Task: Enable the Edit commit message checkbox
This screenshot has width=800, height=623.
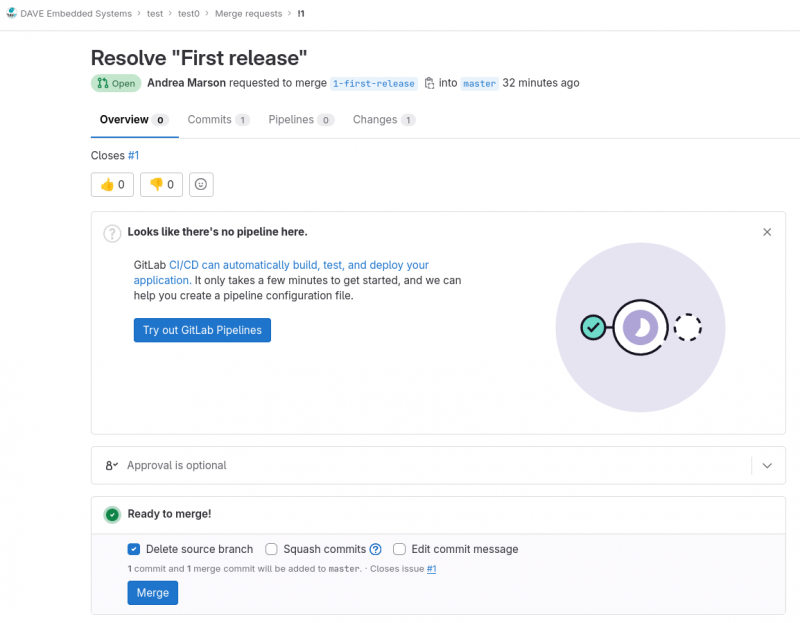Action: (x=399, y=549)
